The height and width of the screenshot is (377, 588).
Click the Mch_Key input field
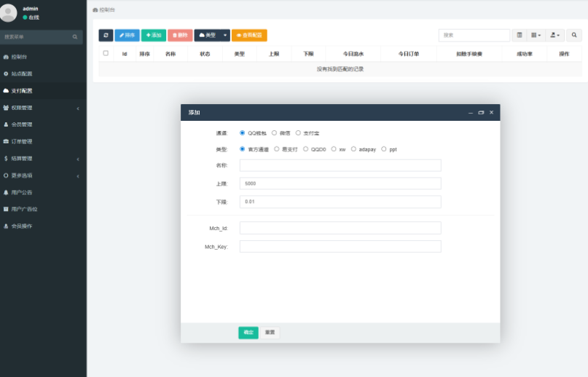coord(340,247)
